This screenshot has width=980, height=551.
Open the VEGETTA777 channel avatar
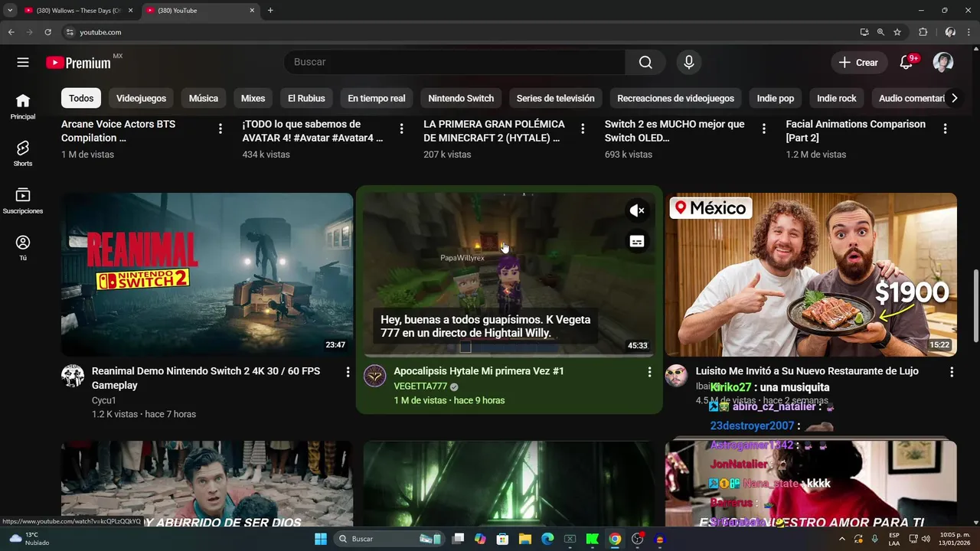pos(374,376)
